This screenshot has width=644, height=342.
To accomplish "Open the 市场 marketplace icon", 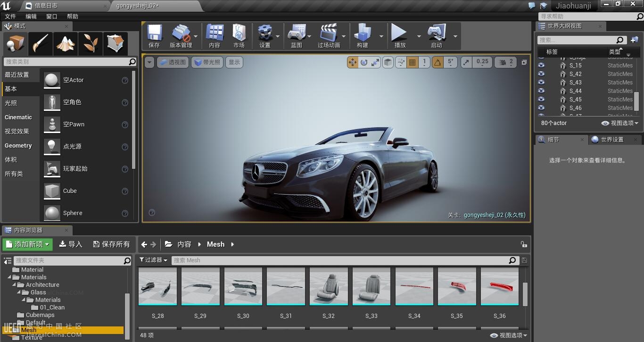I will tap(239, 36).
